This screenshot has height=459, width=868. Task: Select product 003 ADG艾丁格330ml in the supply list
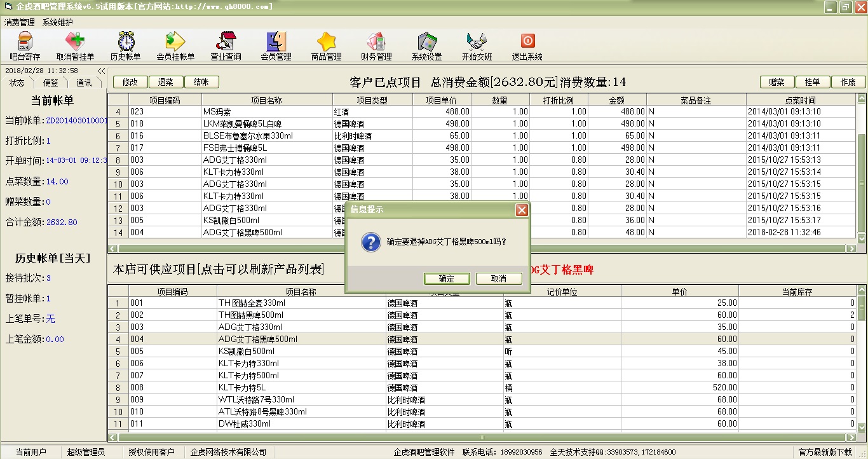[482, 327]
